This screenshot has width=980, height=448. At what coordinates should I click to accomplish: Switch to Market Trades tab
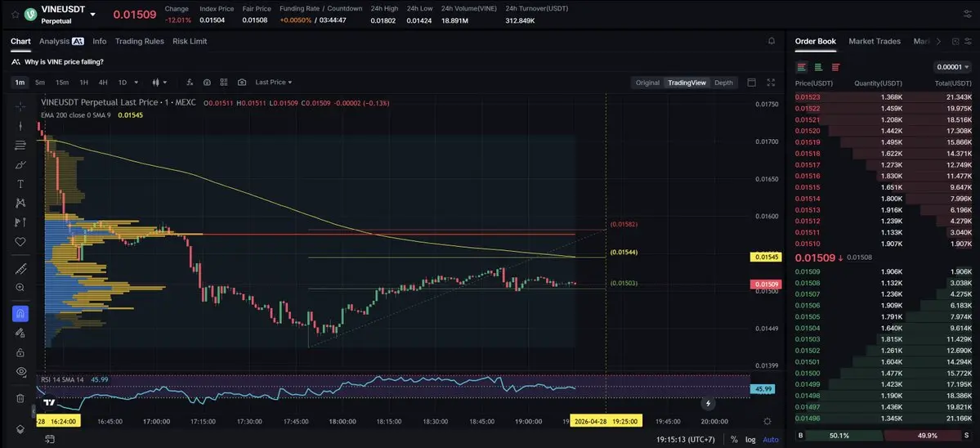click(x=875, y=41)
